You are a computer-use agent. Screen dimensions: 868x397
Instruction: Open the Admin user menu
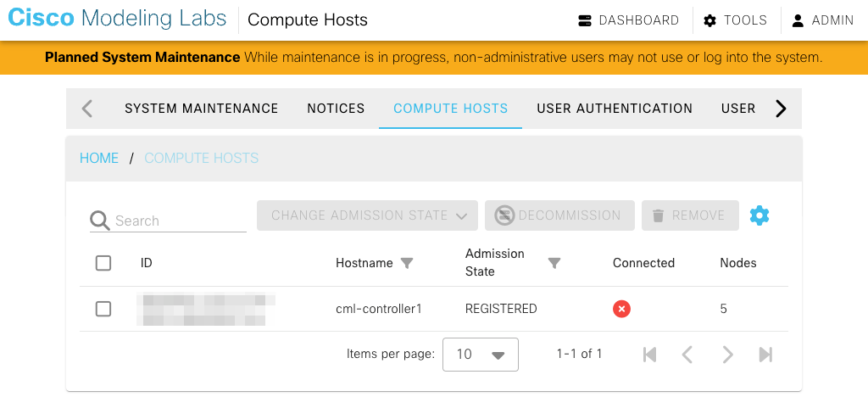(822, 20)
